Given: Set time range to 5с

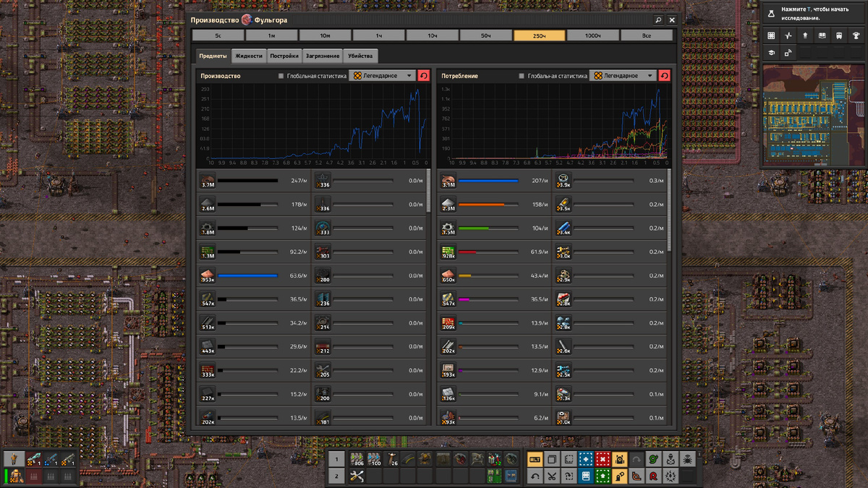Looking at the screenshot, I should coord(218,35).
